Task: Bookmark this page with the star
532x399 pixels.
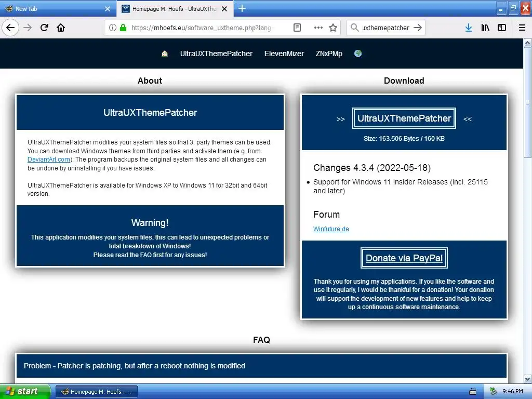Action: click(x=333, y=28)
